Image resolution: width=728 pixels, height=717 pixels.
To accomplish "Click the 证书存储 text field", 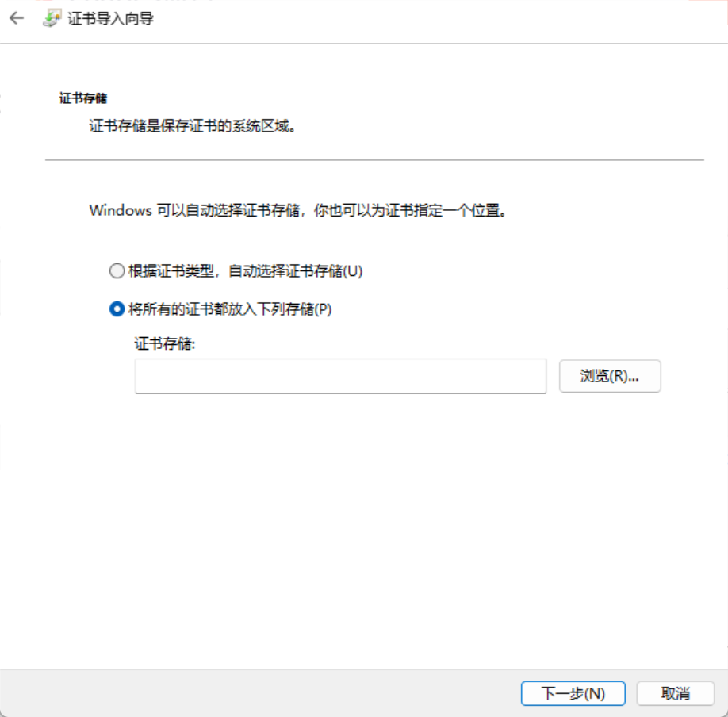I will point(340,376).
